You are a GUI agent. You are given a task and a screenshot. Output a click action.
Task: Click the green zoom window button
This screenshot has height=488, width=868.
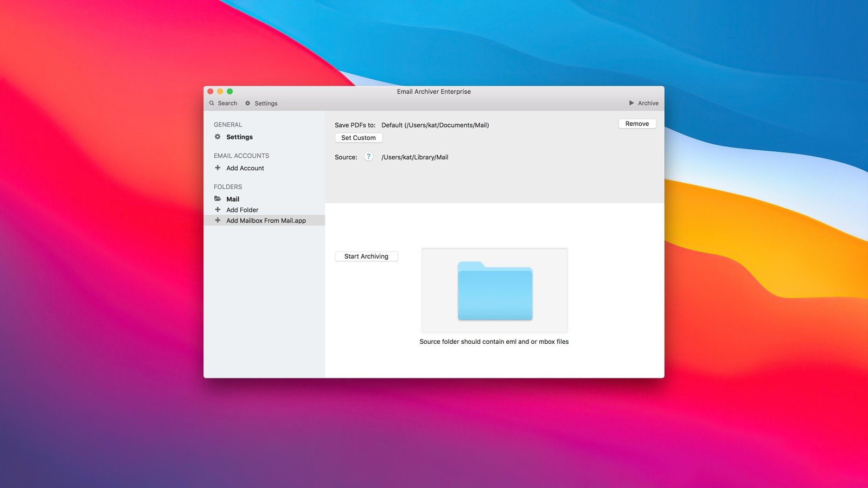pos(229,92)
